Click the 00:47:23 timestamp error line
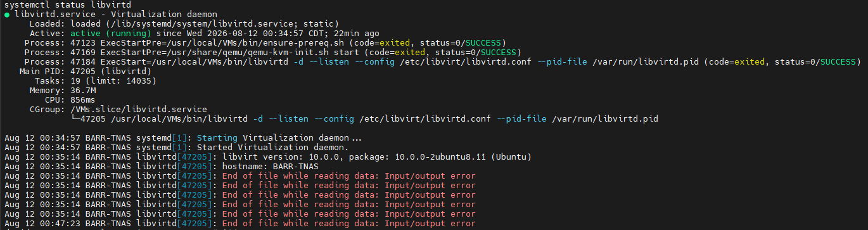Screen dimensions: 868x230 [239, 223]
